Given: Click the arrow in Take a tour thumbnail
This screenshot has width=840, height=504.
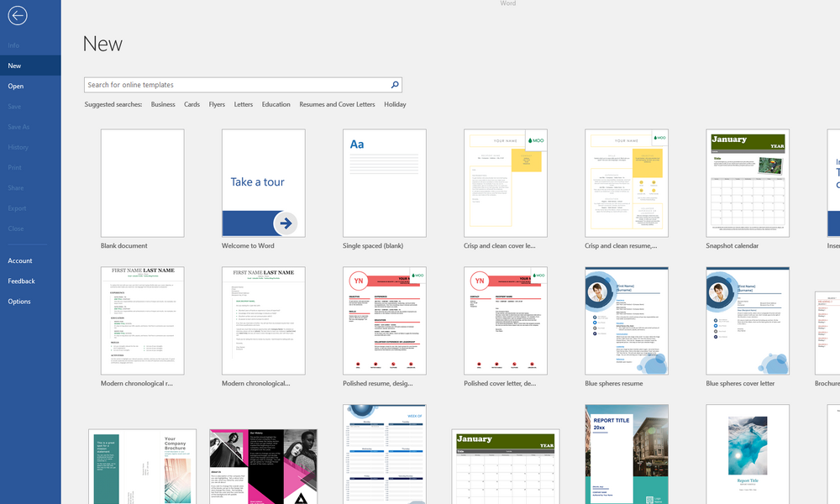Looking at the screenshot, I should point(286,223).
